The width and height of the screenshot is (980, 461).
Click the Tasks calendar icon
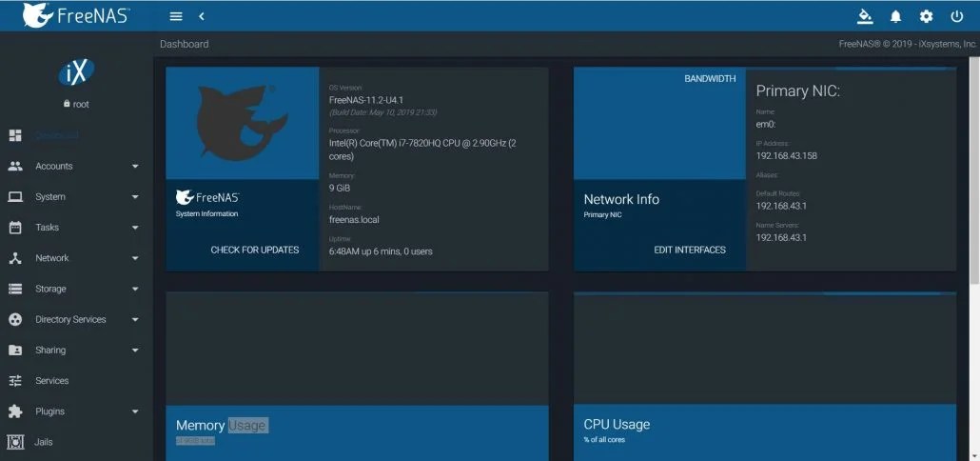pos(15,227)
